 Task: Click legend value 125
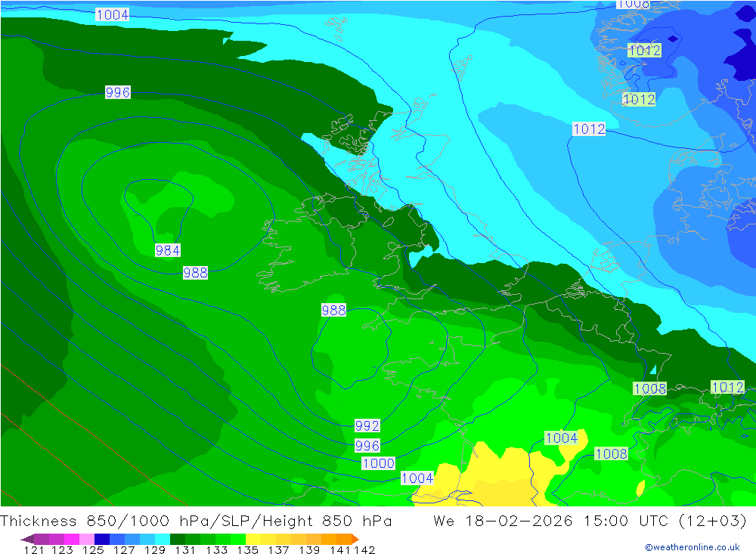[x=93, y=550]
